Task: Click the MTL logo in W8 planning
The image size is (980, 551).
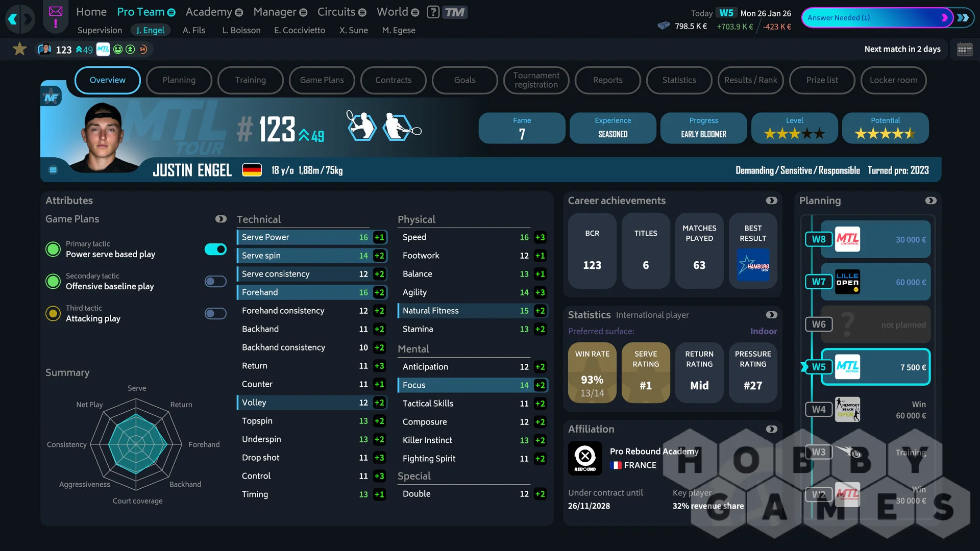Action: (847, 239)
